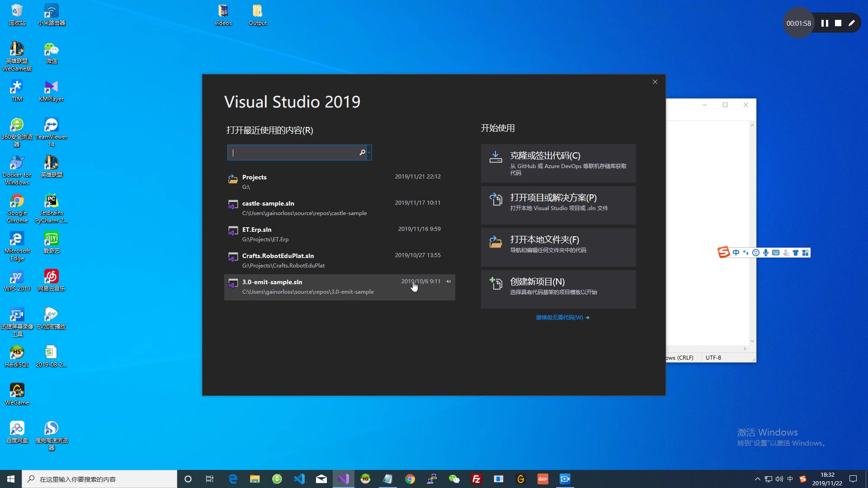The height and width of the screenshot is (488, 868).
Task: Follow the 继续但无需代码 link
Action: 562,318
